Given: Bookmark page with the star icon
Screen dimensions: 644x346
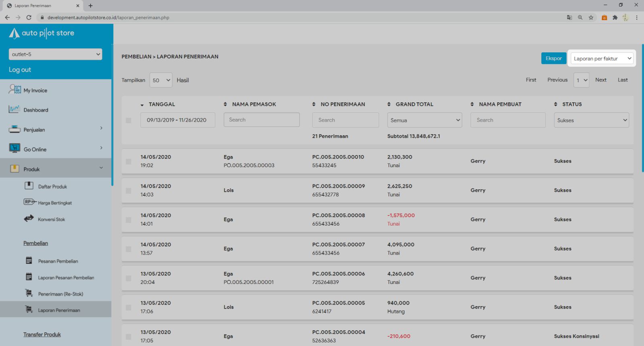Looking at the screenshot, I should pos(591,17).
